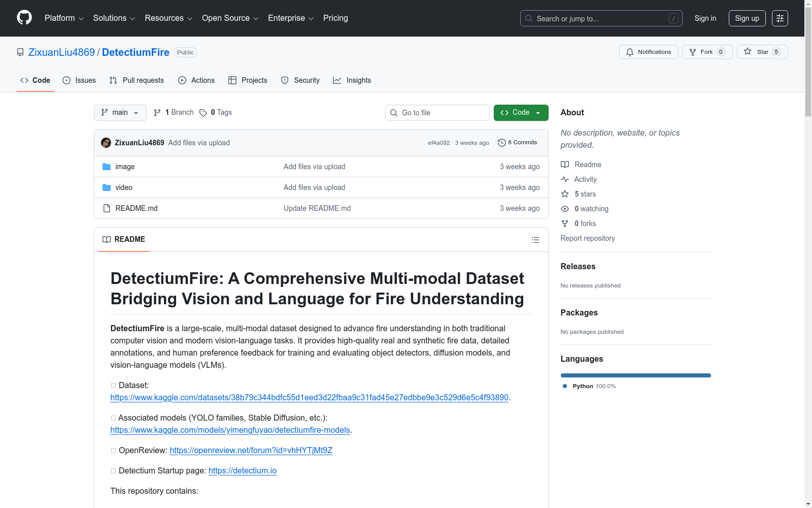
Task: Expand the Resources menu
Action: 168,18
